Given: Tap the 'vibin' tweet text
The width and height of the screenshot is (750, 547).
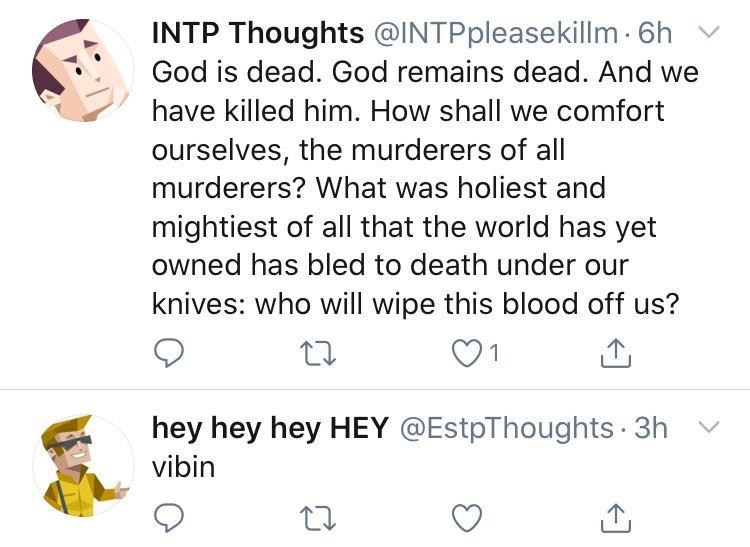Looking at the screenshot, I should click(183, 466).
